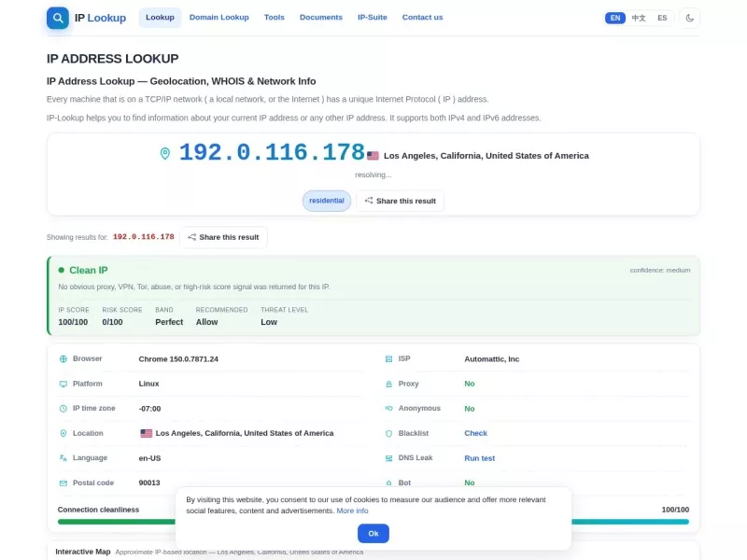Click the 100/100 IP score value
747x560 pixels.
tap(73, 322)
